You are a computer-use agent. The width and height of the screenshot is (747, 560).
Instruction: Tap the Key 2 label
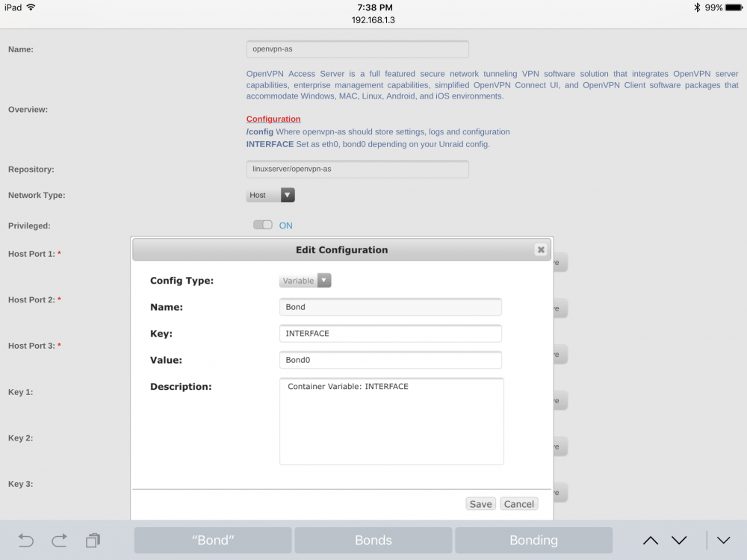tap(20, 438)
